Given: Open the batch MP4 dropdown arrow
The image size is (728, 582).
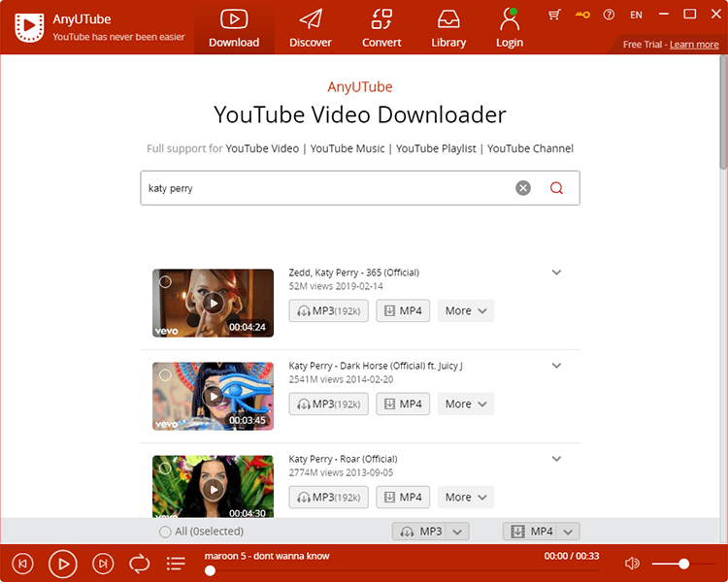Looking at the screenshot, I should (x=568, y=532).
